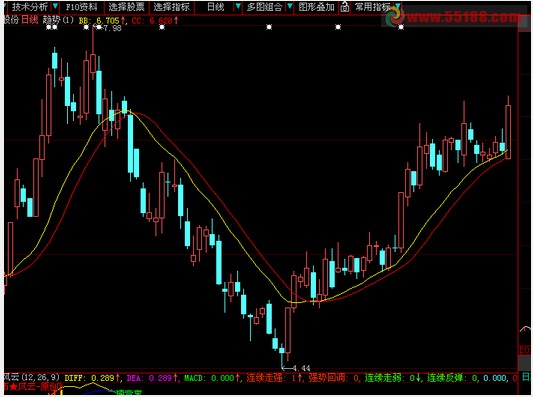Click the lock icon after 图形叠加

click(x=345, y=7)
